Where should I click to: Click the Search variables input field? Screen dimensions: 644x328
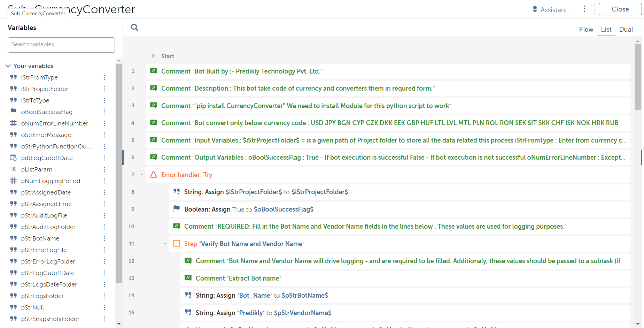pos(61,45)
